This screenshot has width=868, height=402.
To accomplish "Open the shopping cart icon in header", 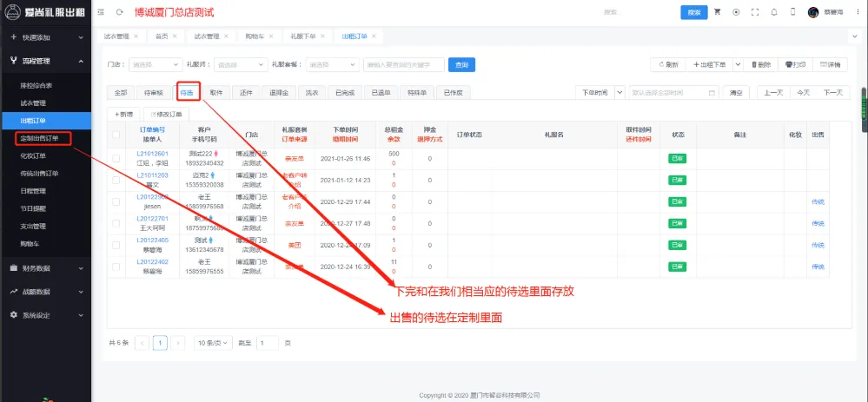I will click(717, 12).
